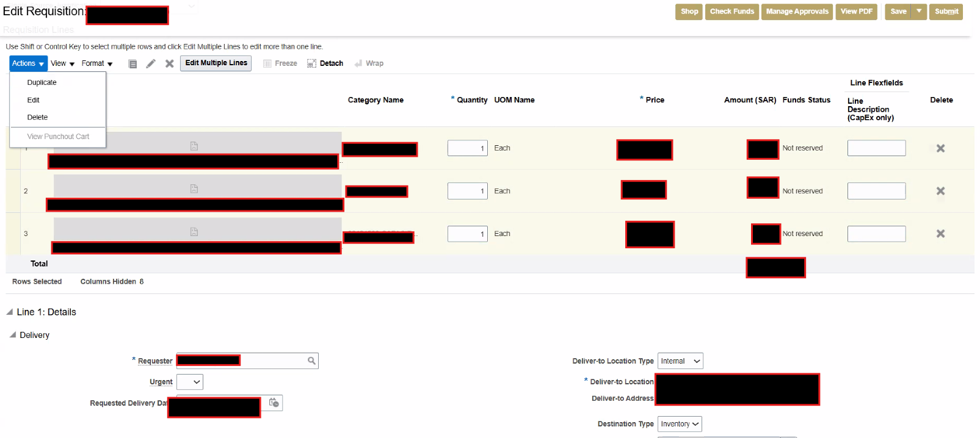
Task: Detach the requisition lines table
Action: point(325,63)
